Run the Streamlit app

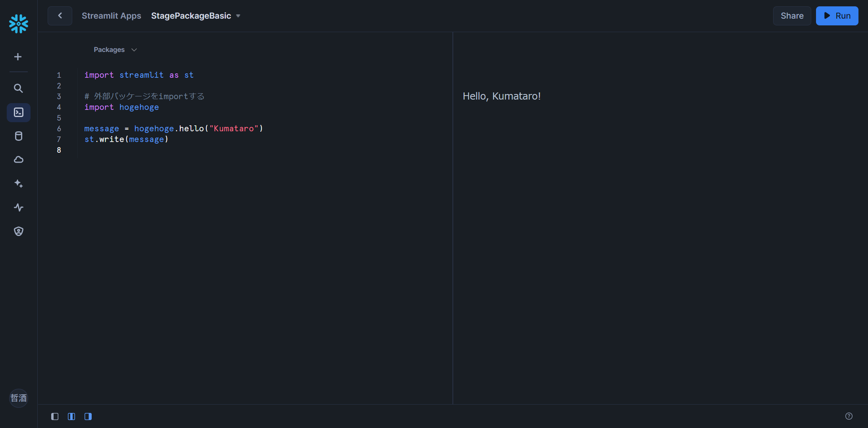click(x=837, y=16)
